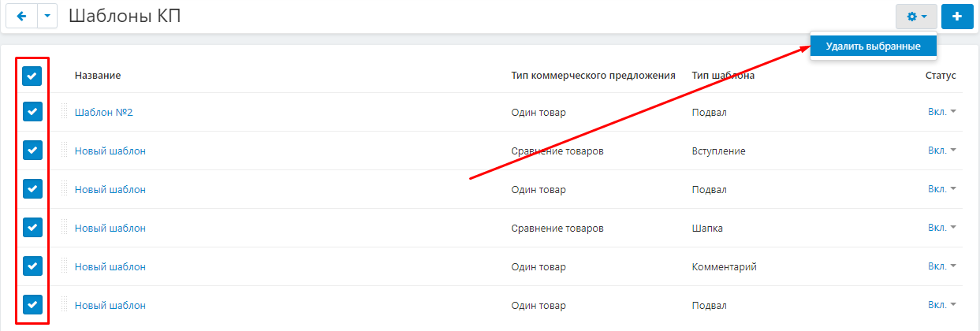Click the 'Тип коммерческого предложения' column header
This screenshot has height=331, width=980.
594,75
